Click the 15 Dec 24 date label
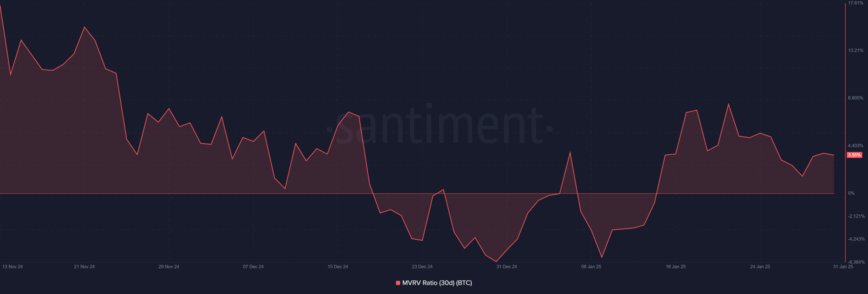Screen dimensions: 868x294 point(338,267)
